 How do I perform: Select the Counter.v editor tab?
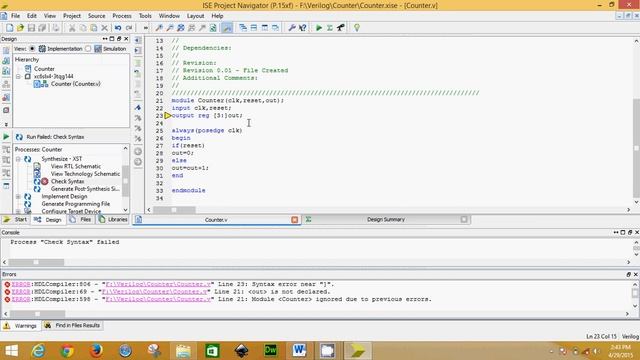pyautogui.click(x=216, y=220)
